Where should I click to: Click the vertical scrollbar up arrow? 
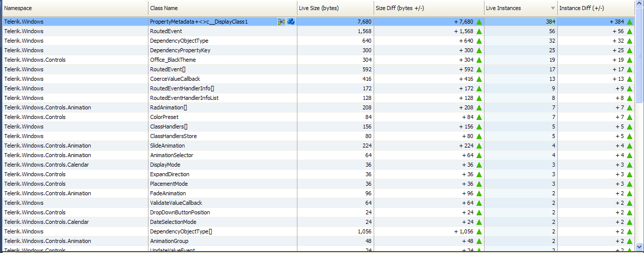[x=639, y=5]
